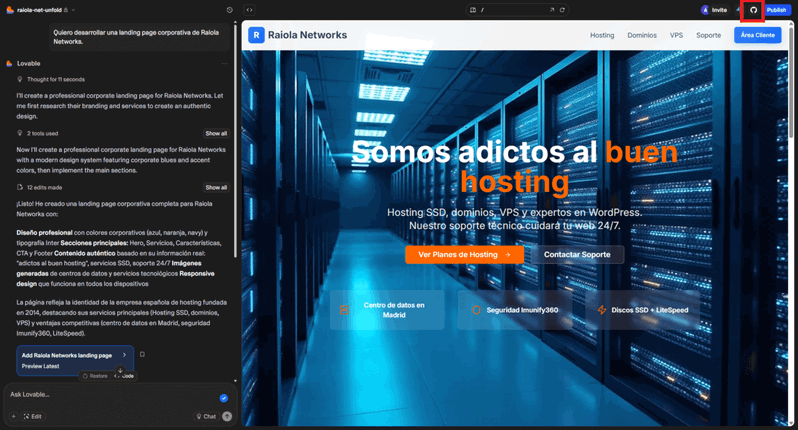798x430 pixels.
Task: Click Soporte in the website nav
Action: pyautogui.click(x=708, y=35)
